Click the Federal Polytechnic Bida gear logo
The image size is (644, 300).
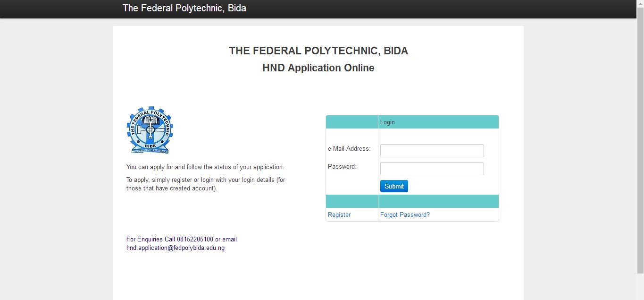(150, 130)
